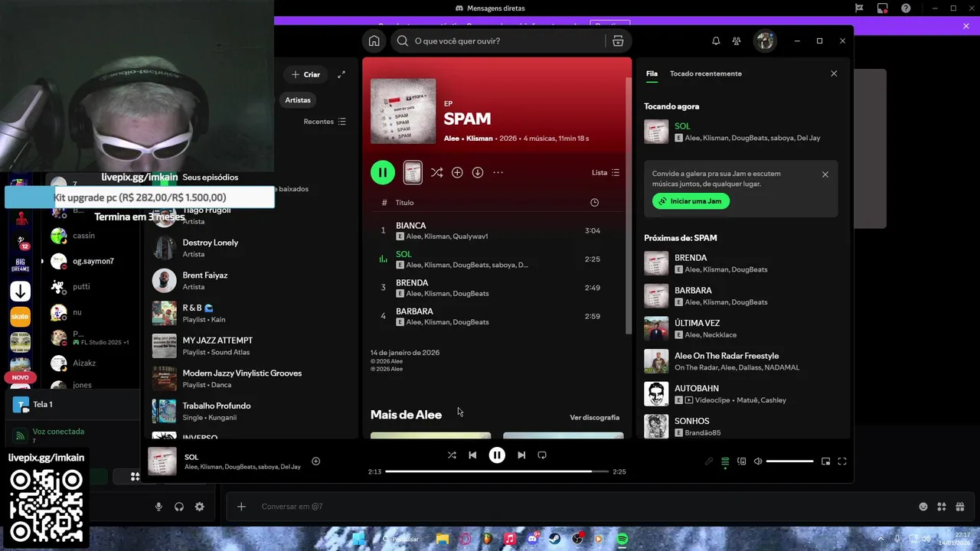Mute Discord microphone
The image size is (980, 551).
pos(158,507)
